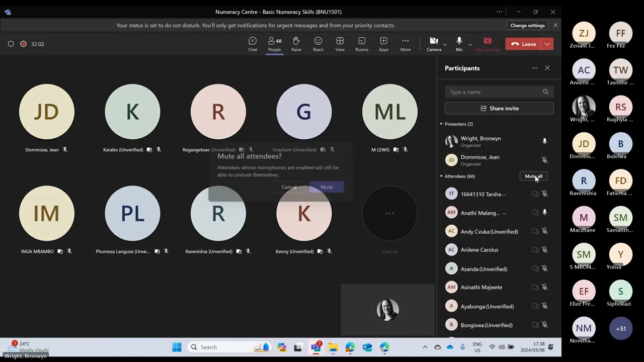Open the React emoji menu
This screenshot has height=362, width=644.
pos(318,44)
